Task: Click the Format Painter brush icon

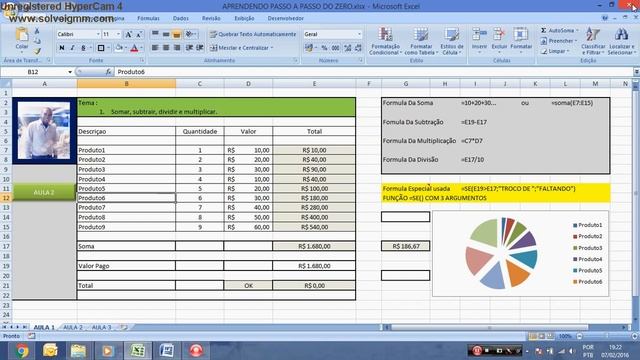Action: coord(37,51)
